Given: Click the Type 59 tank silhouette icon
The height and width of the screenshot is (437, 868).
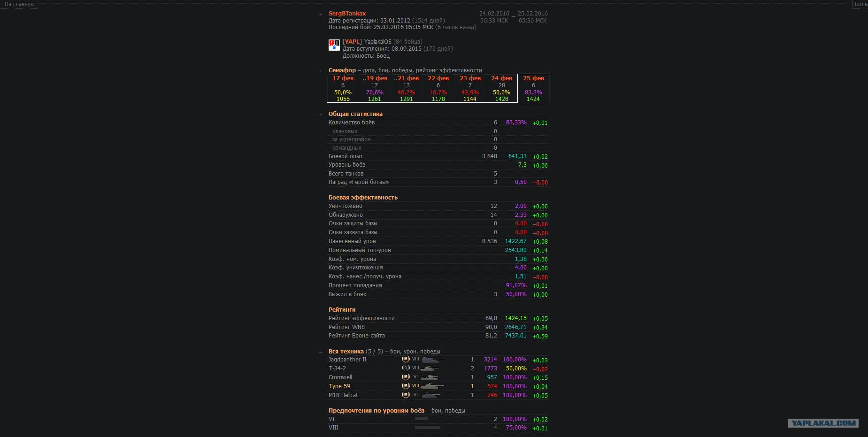Looking at the screenshot, I should pyautogui.click(x=432, y=386).
